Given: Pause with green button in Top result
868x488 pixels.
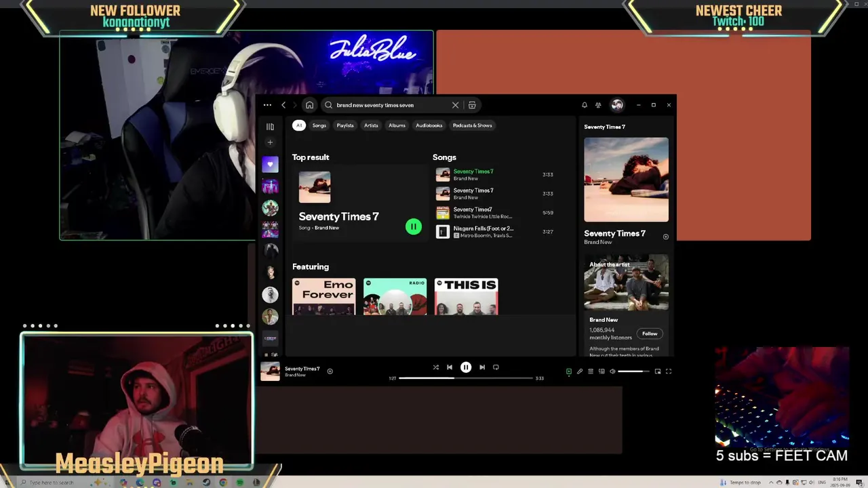Looking at the screenshot, I should coord(413,227).
